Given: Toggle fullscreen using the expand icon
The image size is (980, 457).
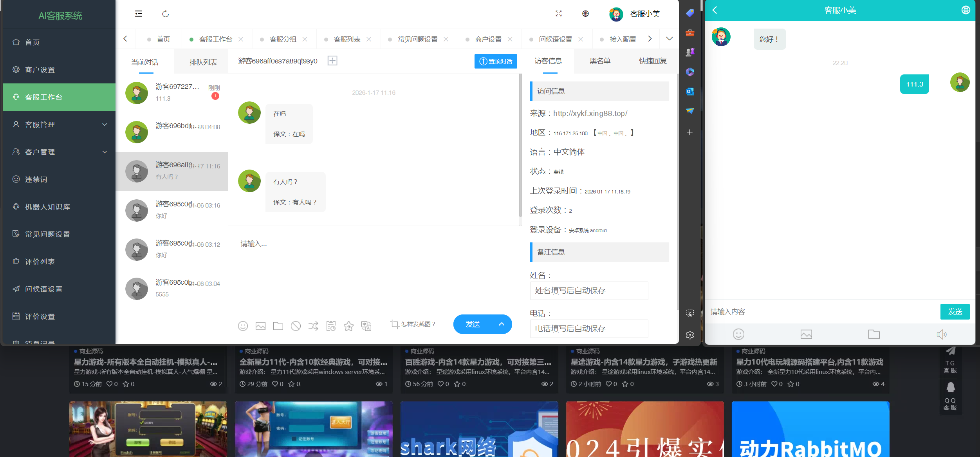Looking at the screenshot, I should tap(559, 14).
